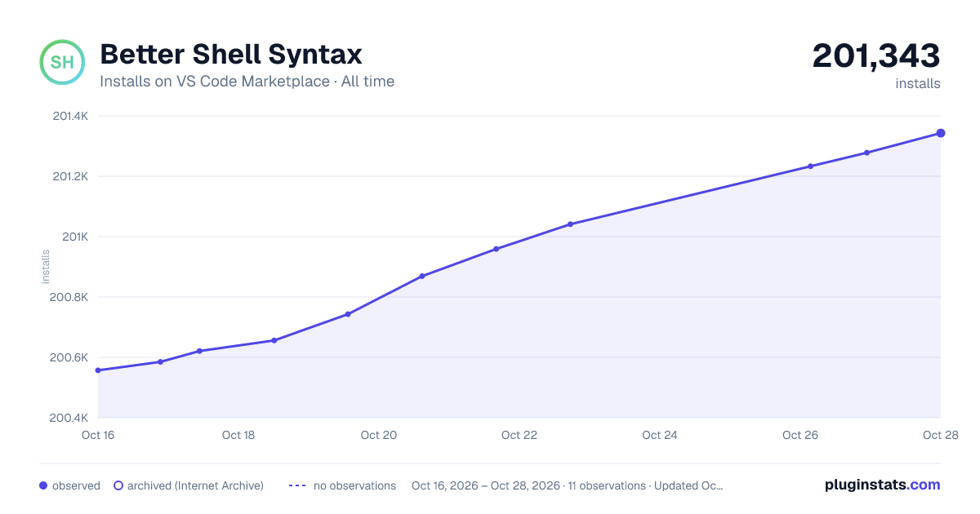Screen dimensions: 980x514
Task: Click the Oct 24 x-axis label
Action: coord(660,435)
